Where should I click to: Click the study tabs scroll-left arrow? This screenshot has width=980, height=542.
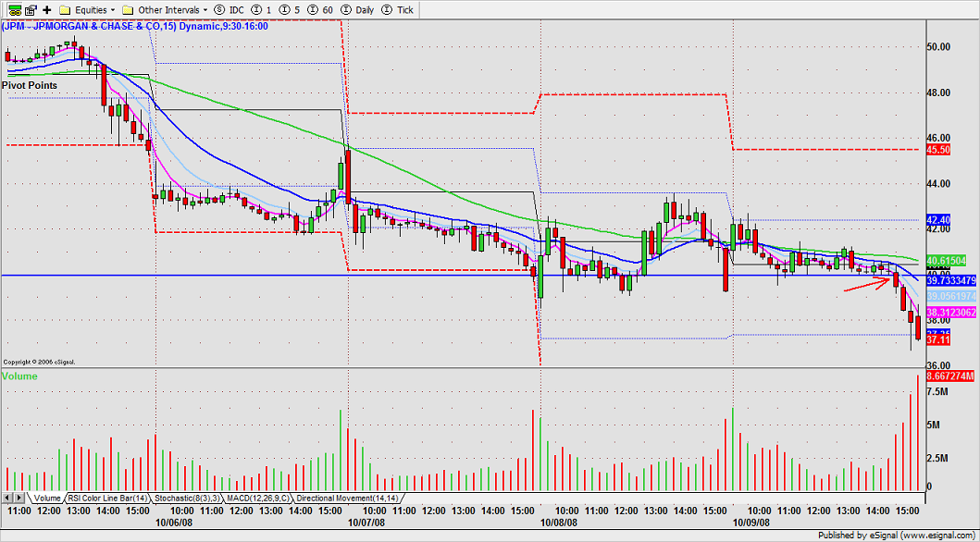(x=6, y=498)
